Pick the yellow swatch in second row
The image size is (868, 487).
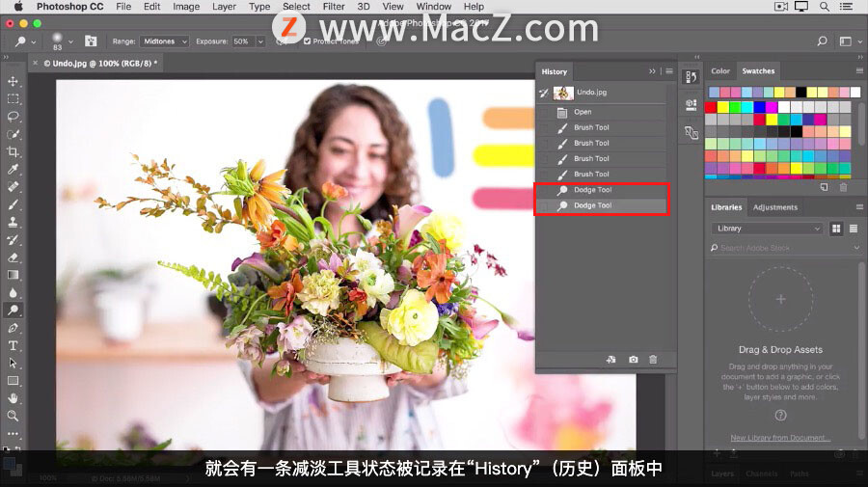tap(723, 107)
